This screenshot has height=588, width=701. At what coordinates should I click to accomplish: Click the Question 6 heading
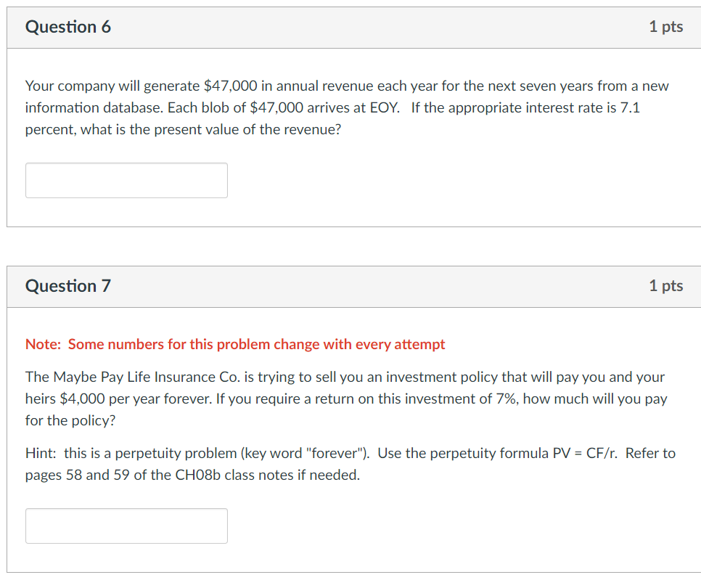(x=68, y=27)
